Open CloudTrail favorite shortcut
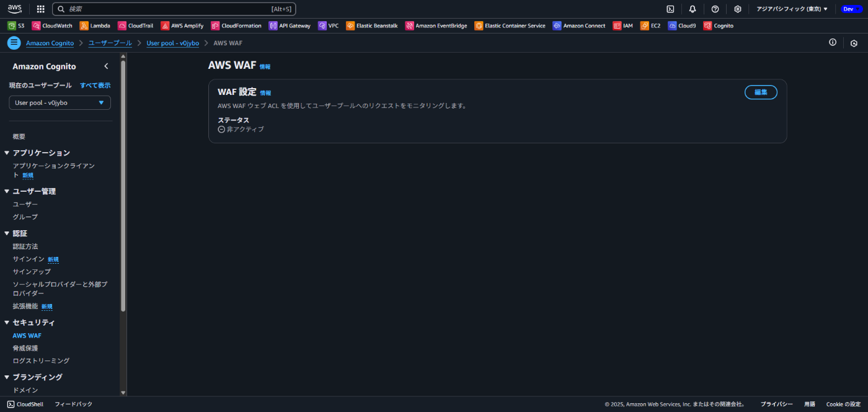 135,26
